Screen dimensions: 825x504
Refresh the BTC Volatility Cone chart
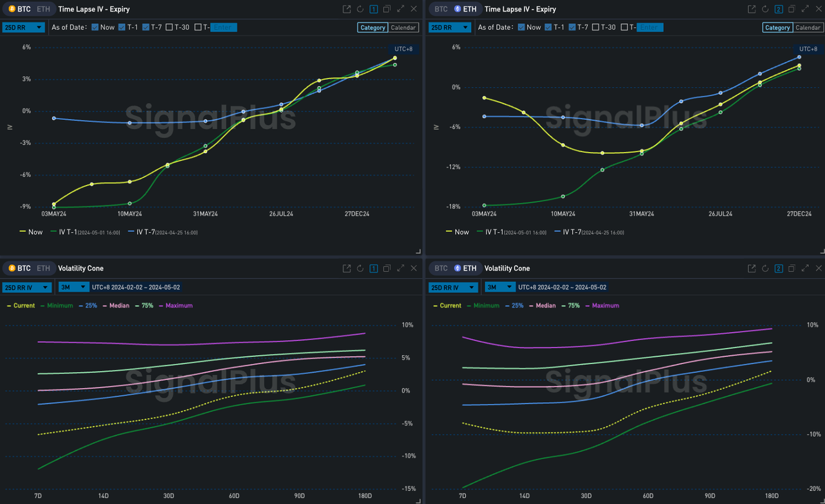(x=360, y=268)
